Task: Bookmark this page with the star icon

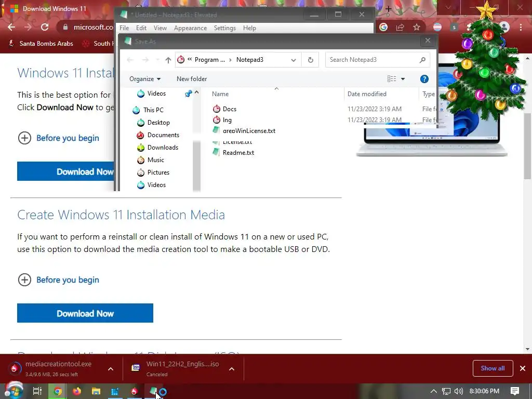Action: tap(417, 27)
